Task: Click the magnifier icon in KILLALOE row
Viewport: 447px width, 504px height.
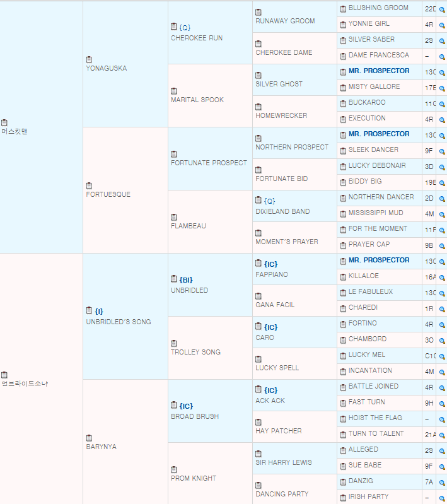Action: [x=442, y=278]
